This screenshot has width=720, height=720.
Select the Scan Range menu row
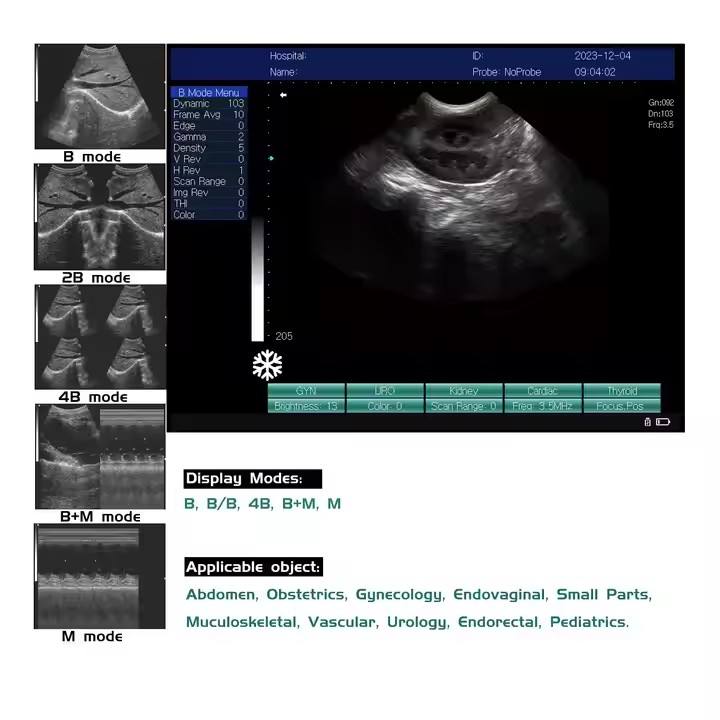[x=209, y=181]
